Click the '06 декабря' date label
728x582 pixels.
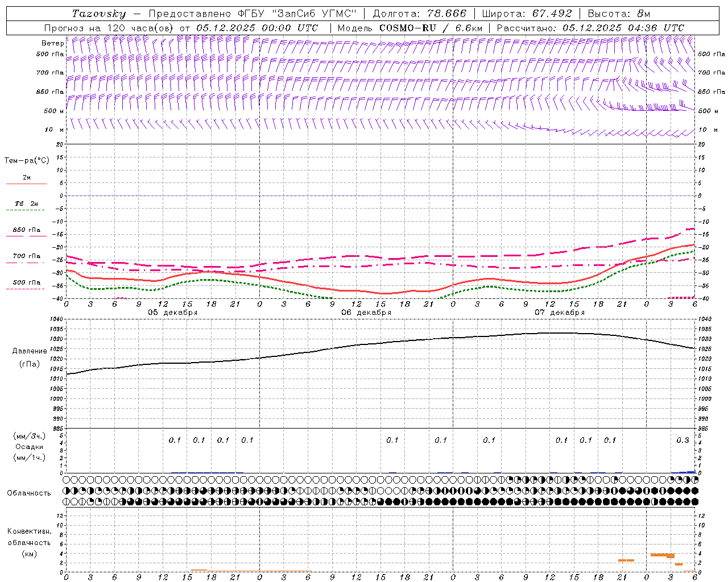point(366,313)
